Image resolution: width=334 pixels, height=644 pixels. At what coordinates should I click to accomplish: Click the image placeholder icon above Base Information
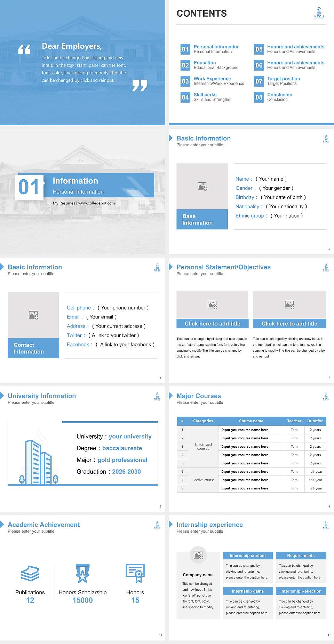tap(202, 186)
